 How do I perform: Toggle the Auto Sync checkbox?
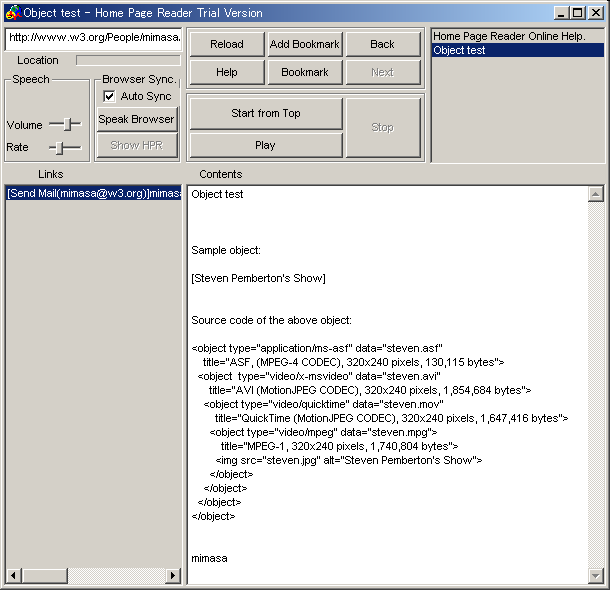point(110,96)
